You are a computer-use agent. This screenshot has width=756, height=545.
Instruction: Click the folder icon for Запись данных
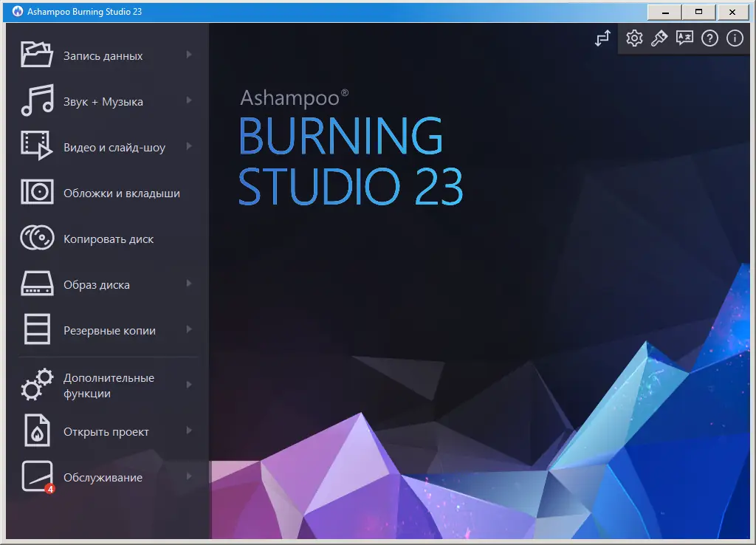(x=37, y=54)
